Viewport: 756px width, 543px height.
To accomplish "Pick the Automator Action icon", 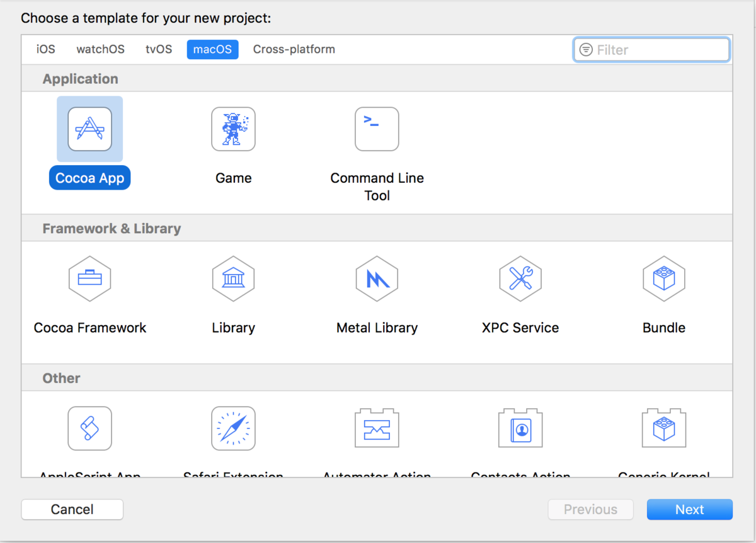I will (x=377, y=428).
